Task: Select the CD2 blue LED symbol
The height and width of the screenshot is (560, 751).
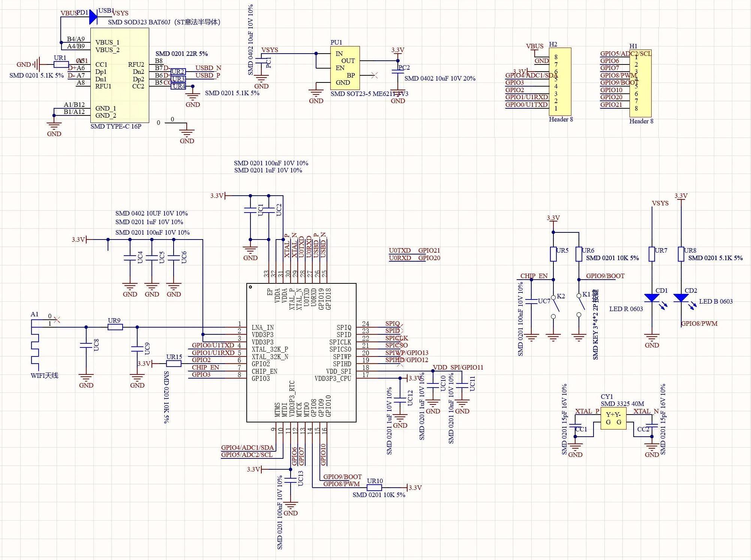Action: tap(681, 298)
